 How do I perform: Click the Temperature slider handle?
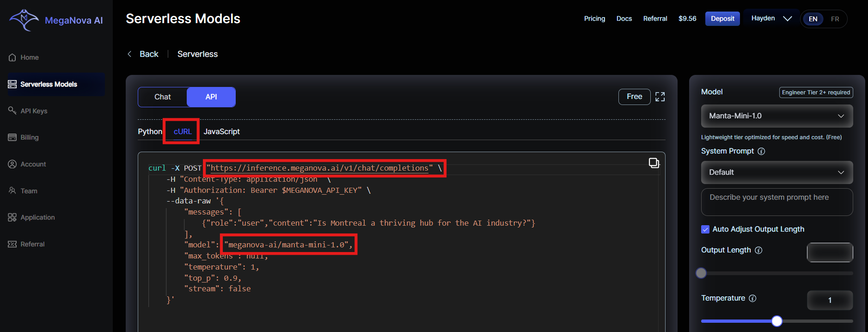click(777, 321)
